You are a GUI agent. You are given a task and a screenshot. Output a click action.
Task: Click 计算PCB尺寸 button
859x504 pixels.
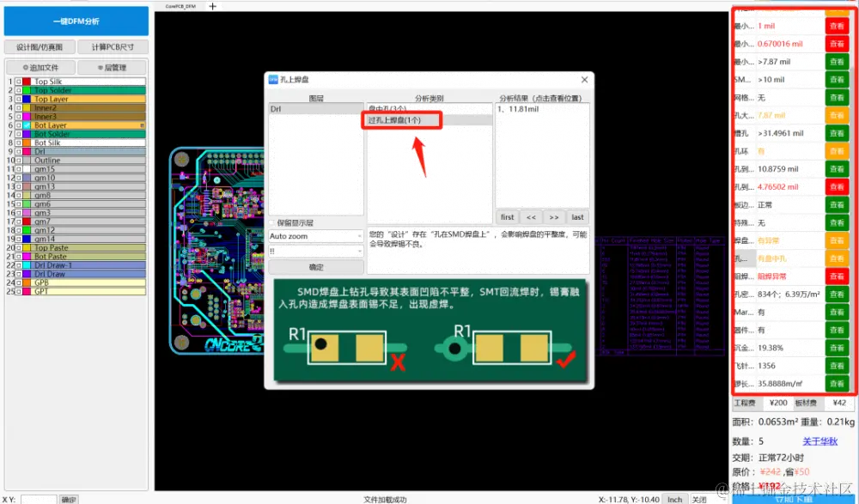coord(113,47)
